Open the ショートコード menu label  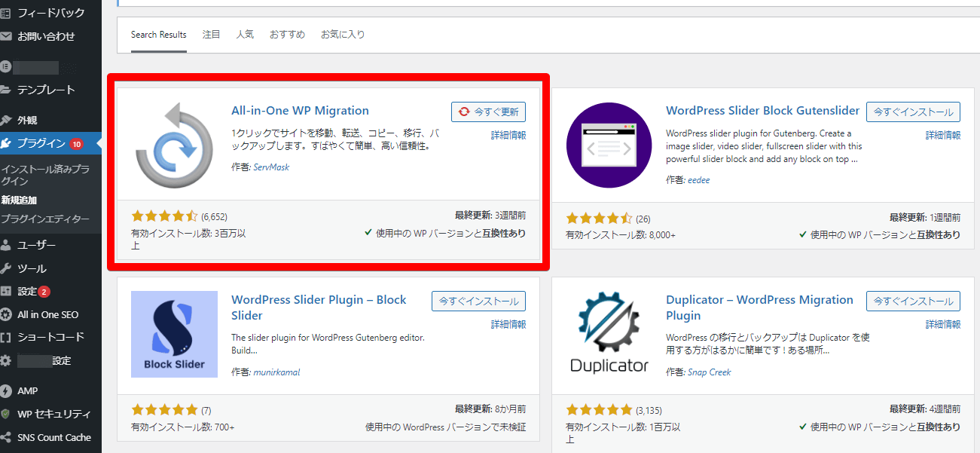pos(50,337)
